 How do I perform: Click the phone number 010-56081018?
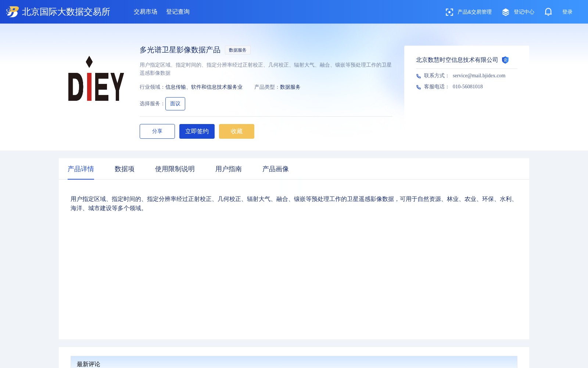(468, 87)
